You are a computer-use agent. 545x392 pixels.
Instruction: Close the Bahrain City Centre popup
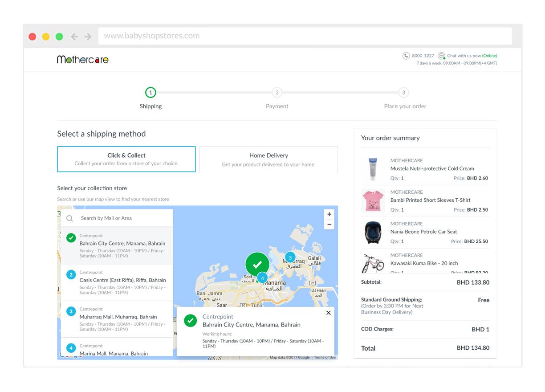pos(329,313)
